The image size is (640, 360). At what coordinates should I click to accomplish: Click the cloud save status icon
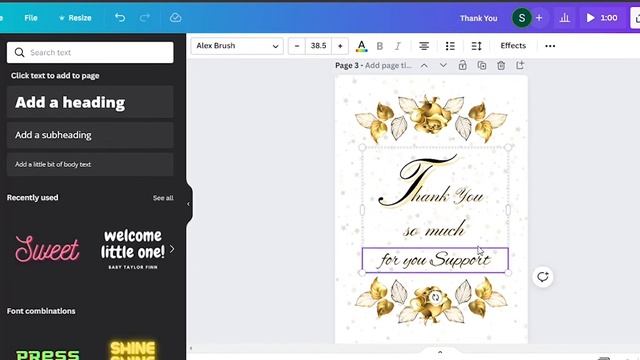click(x=176, y=18)
